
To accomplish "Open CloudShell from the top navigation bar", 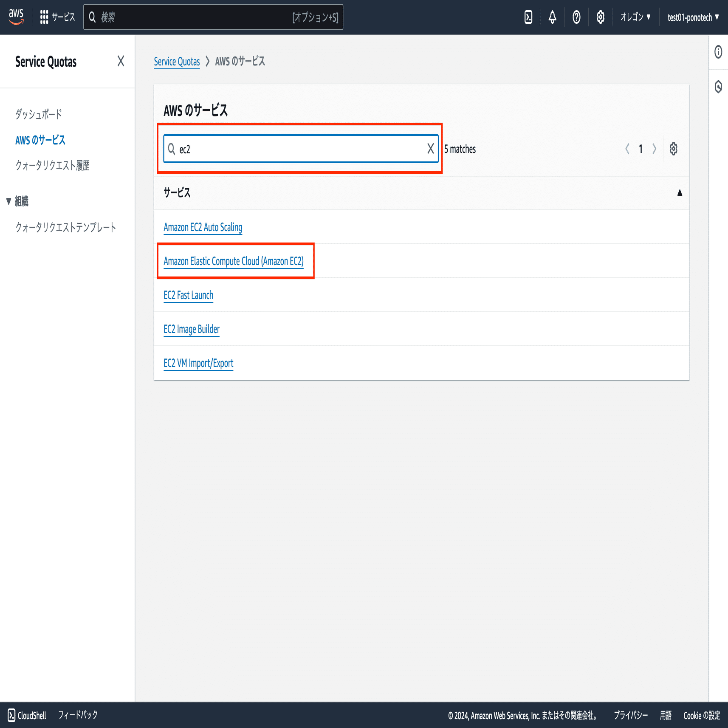I will 528,17.
